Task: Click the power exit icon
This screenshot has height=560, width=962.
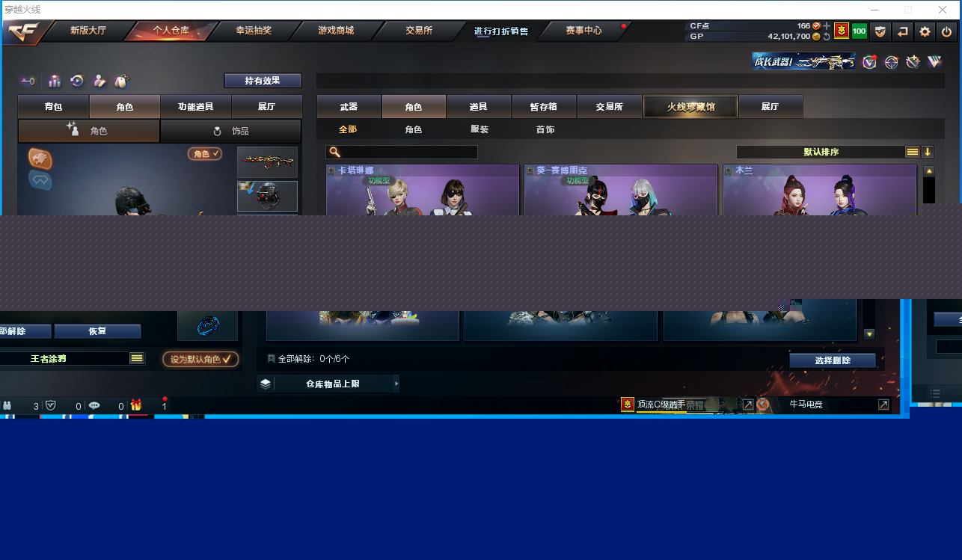Action: click(947, 31)
